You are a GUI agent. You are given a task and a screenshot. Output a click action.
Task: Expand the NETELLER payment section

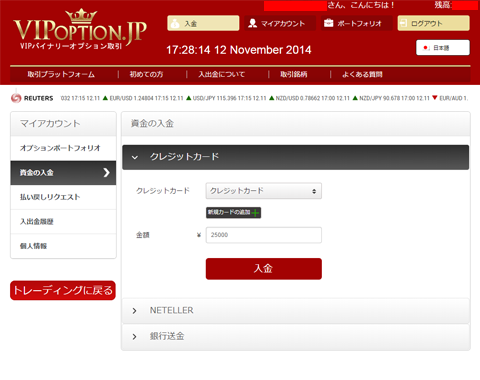pyautogui.click(x=296, y=311)
